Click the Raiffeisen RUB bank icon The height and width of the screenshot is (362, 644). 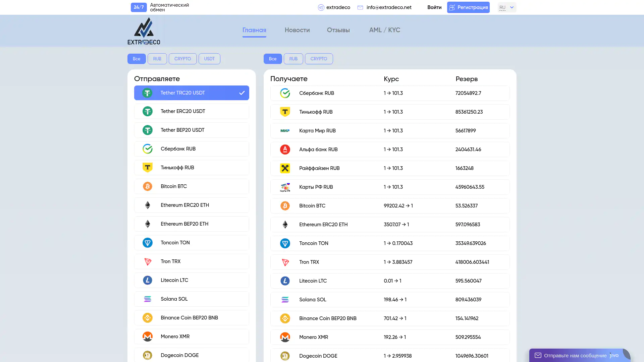point(285,168)
